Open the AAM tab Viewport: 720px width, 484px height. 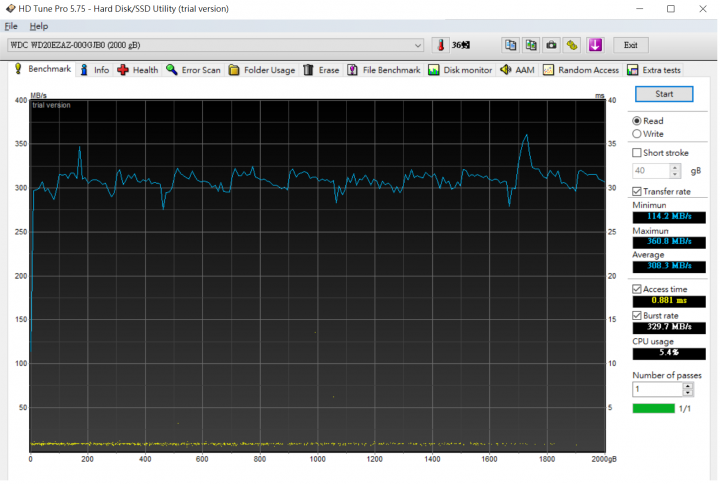(518, 70)
